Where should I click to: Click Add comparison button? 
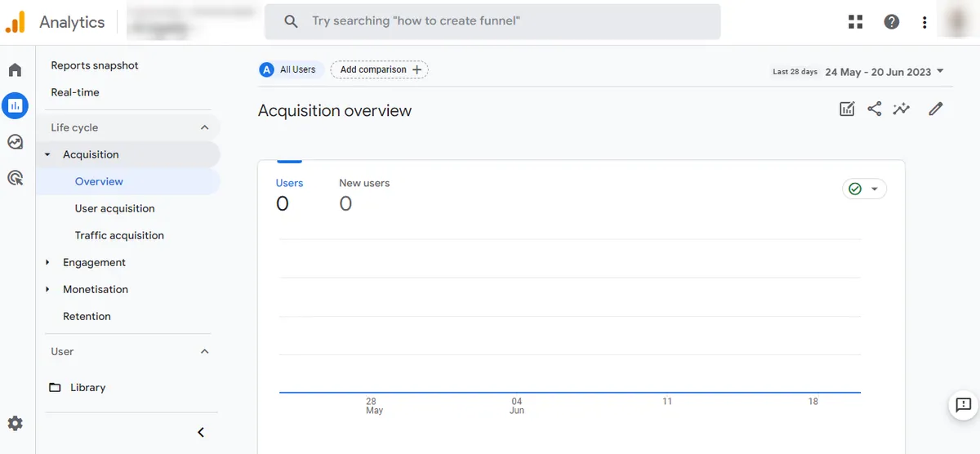[x=379, y=69]
